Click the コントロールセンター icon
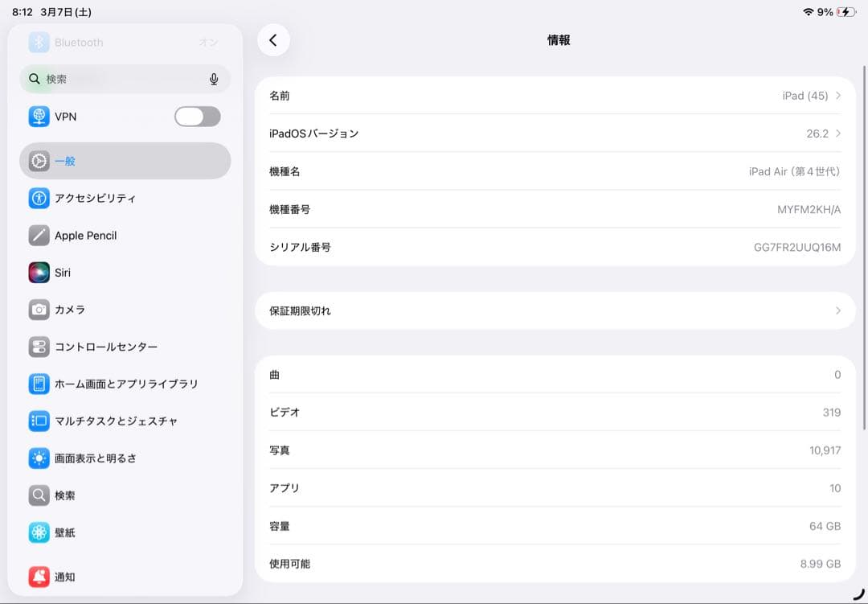 [39, 347]
